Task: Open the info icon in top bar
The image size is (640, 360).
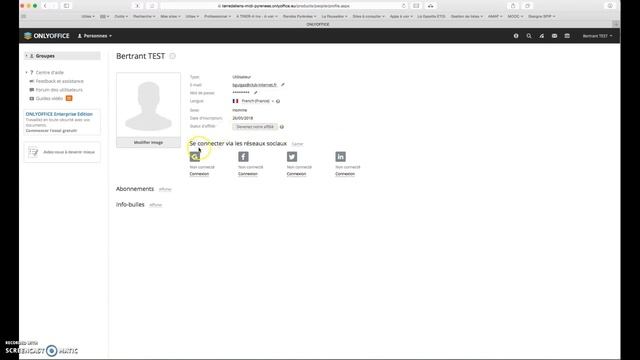Action: coord(516,36)
